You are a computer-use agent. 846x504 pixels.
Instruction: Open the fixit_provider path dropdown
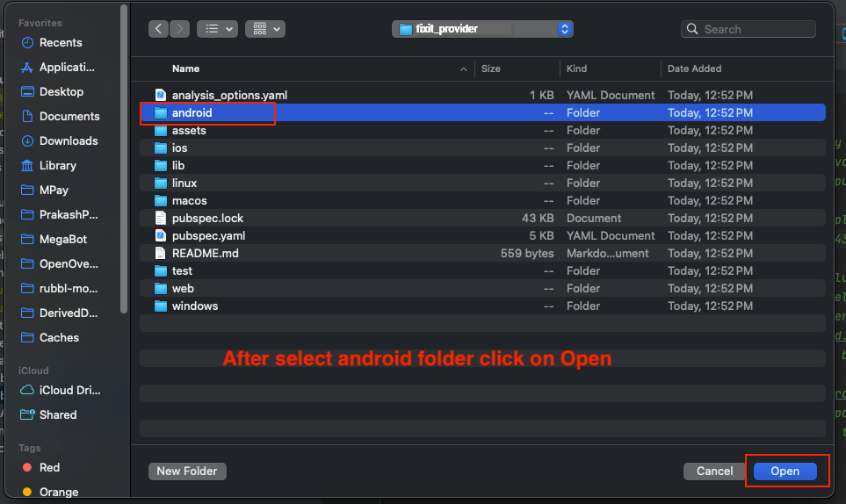(482, 29)
